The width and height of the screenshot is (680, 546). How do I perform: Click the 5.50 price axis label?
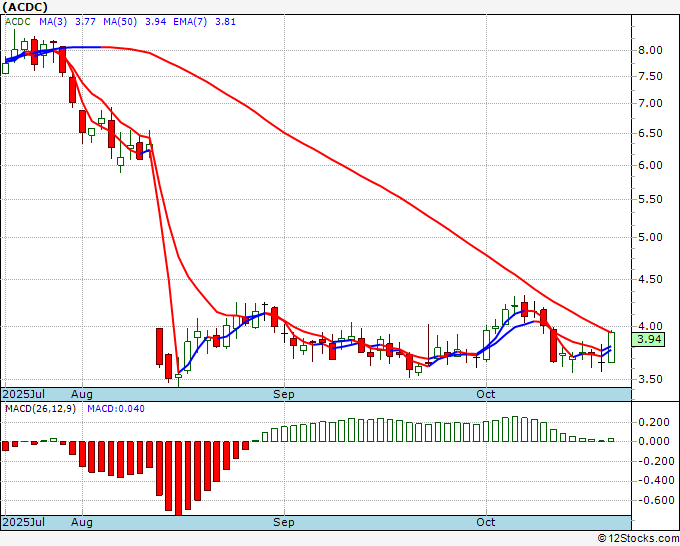point(650,199)
